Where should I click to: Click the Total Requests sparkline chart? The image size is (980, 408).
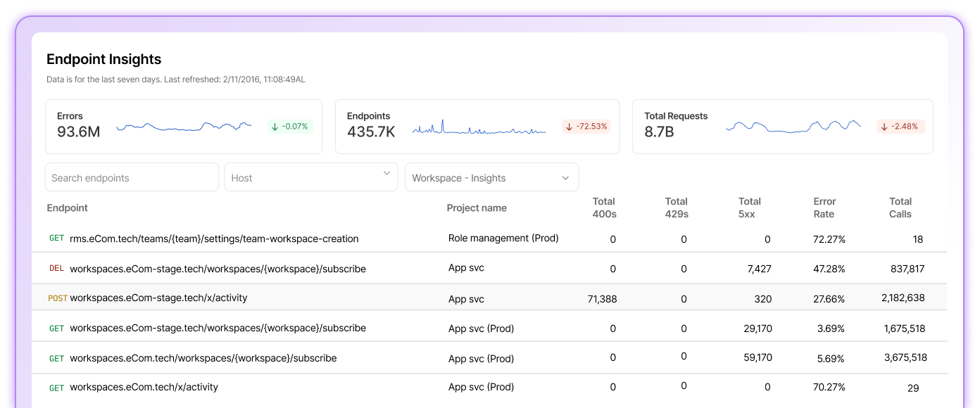pyautogui.click(x=793, y=127)
